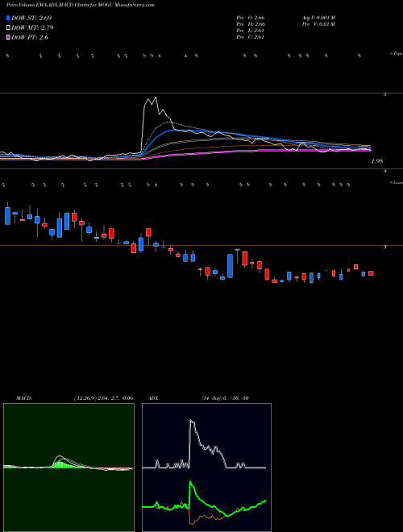This screenshot has width=403, height=532.
Task: Open the ADX indicator chart thumbnail
Action: click(206, 468)
